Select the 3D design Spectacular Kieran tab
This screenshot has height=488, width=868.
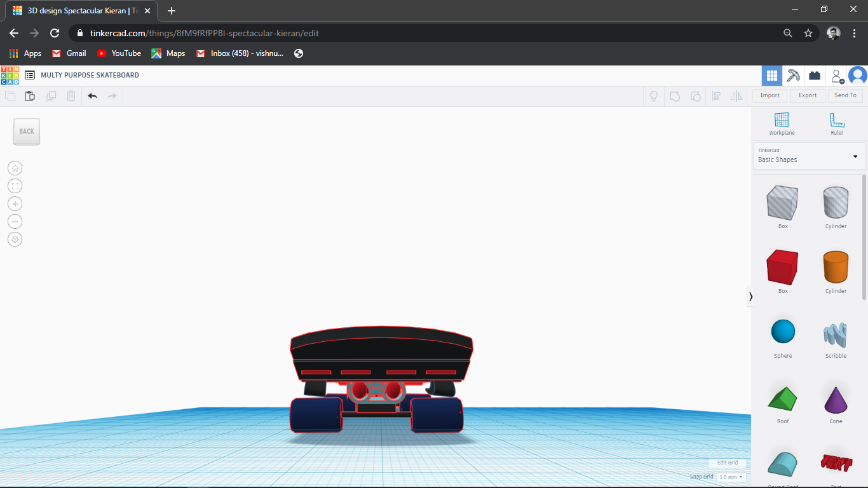click(83, 11)
